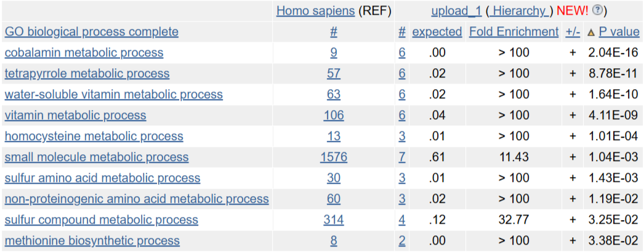This screenshot has width=644, height=252.
Task: Open homocysteine metabolic process term
Action: coord(94,136)
